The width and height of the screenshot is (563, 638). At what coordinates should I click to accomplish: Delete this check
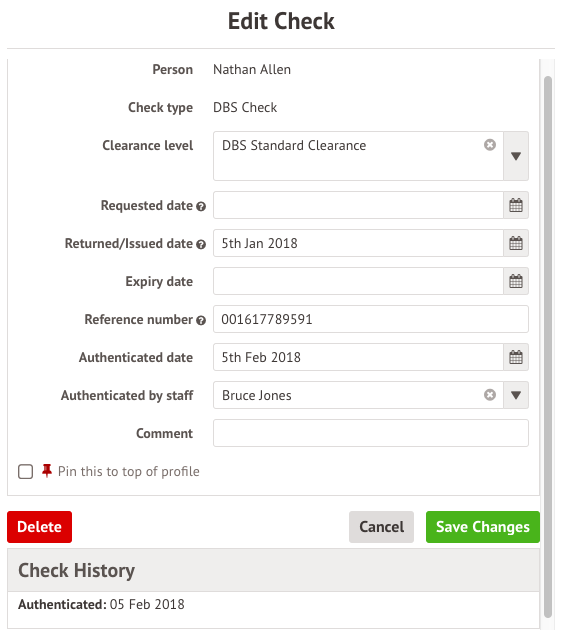(39, 527)
